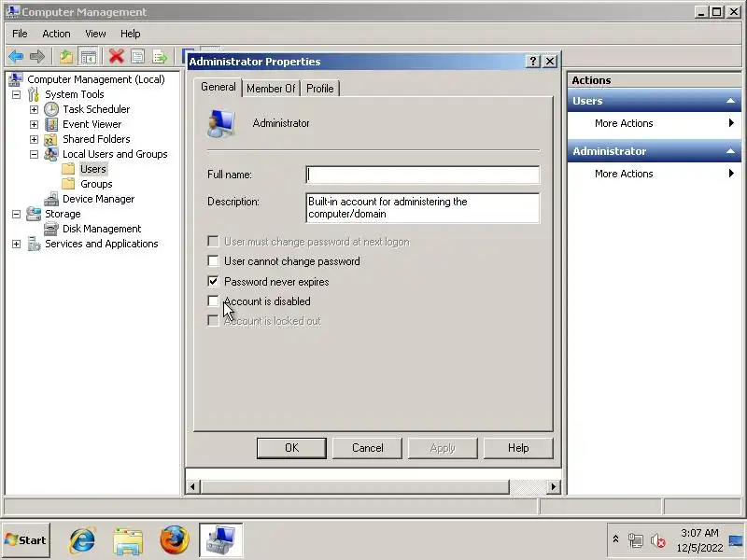Screen dimensions: 747x560
Task: Click the network icon in system tray
Action: coord(636,540)
